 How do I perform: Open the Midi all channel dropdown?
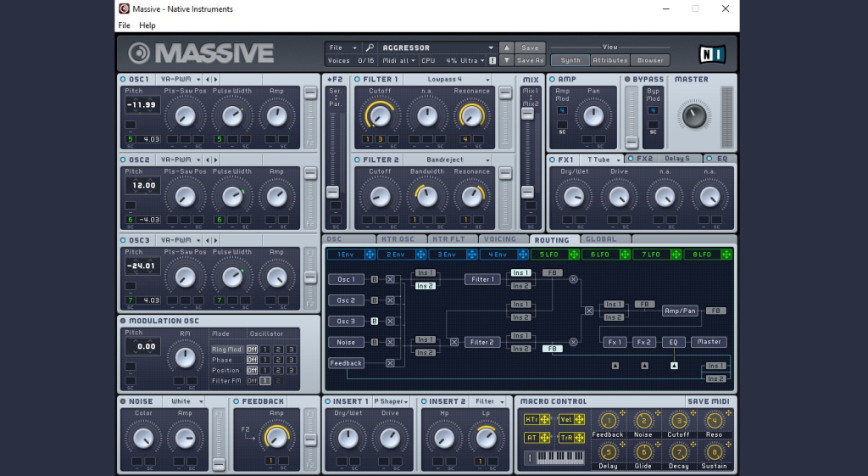tap(398, 60)
